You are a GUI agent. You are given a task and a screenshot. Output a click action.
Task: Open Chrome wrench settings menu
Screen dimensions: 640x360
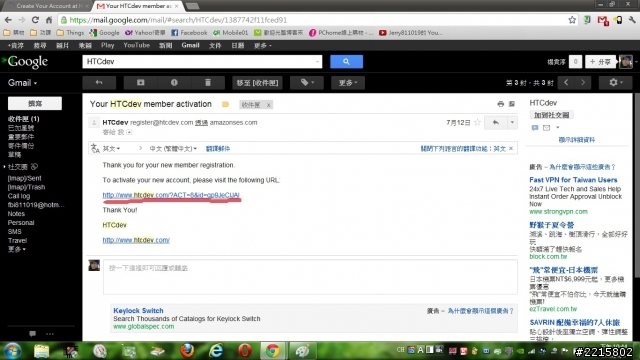click(x=632, y=20)
